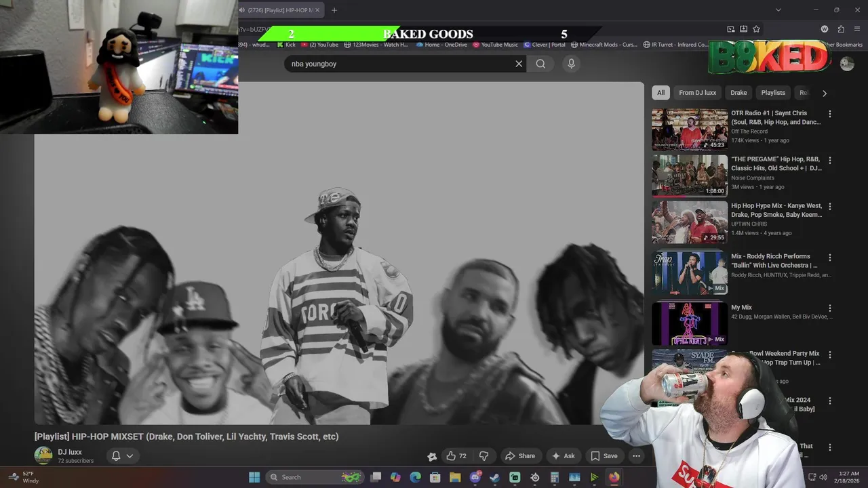The width and height of the screenshot is (868, 488).
Task: Open more actions three-dot menu under video
Action: tap(636, 456)
